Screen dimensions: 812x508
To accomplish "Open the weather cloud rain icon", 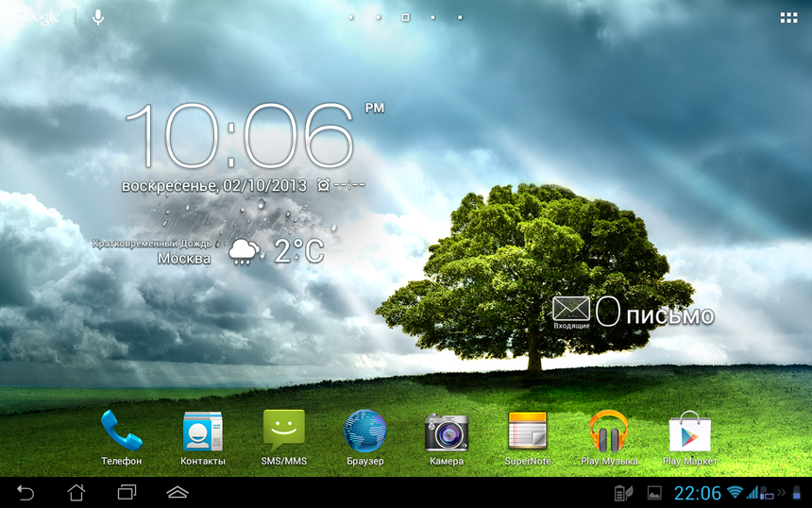I will tap(244, 252).
